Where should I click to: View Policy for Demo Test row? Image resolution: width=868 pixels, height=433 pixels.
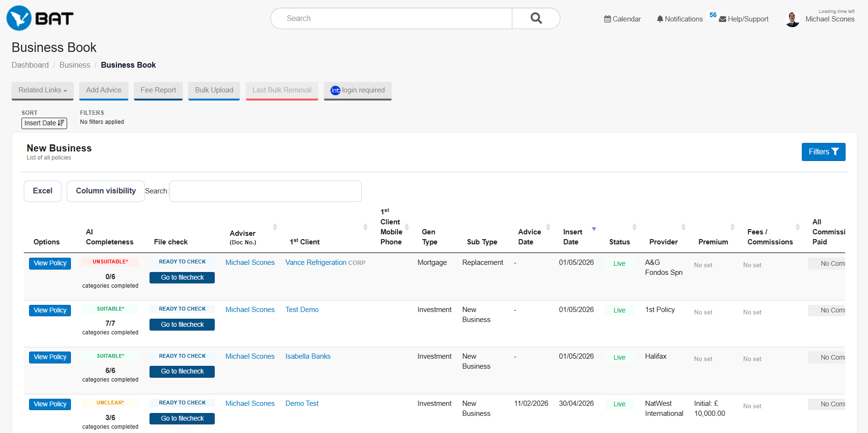point(50,404)
